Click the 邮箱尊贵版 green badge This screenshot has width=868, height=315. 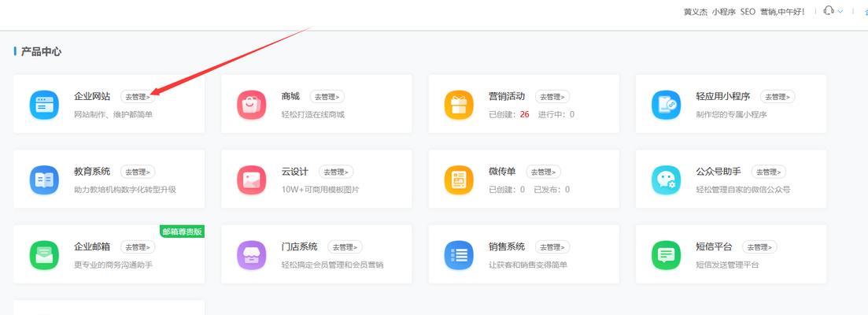[x=182, y=232]
